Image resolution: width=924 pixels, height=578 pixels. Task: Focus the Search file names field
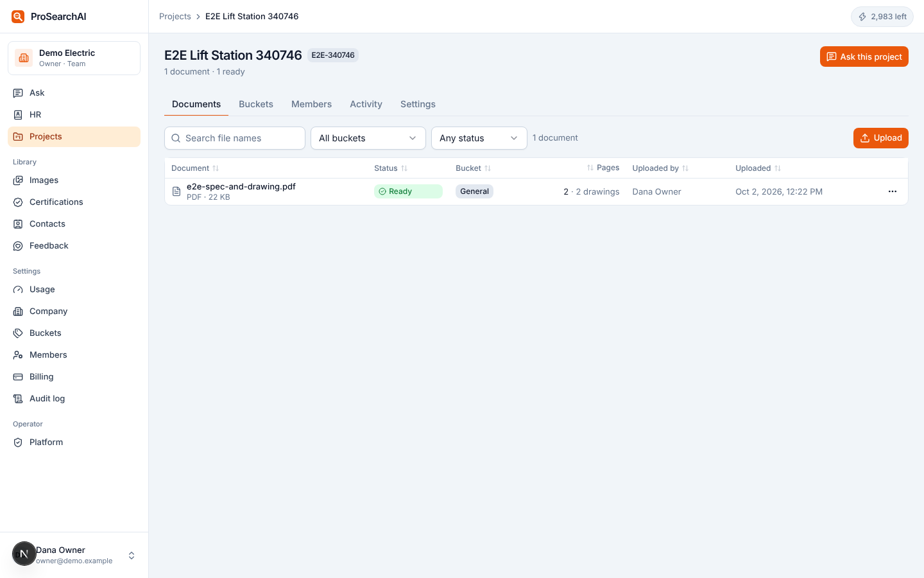[x=235, y=138]
